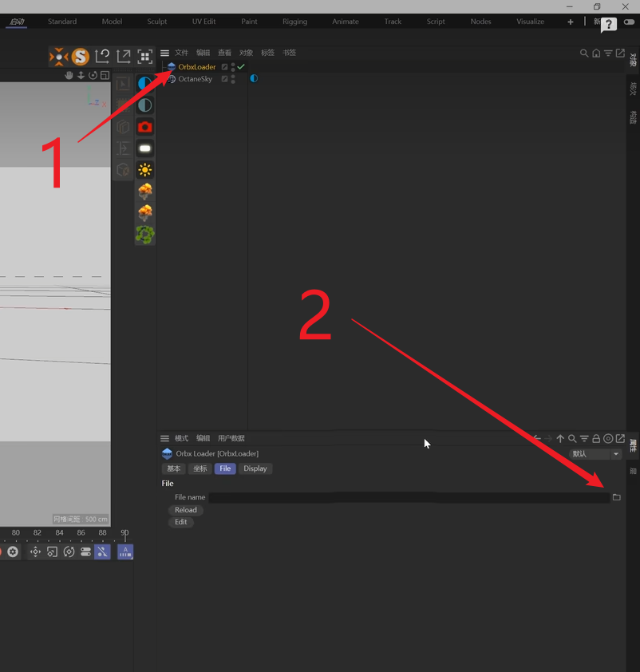Open the file browser folder icon for File name
Image resolution: width=640 pixels, height=672 pixels.
[616, 497]
